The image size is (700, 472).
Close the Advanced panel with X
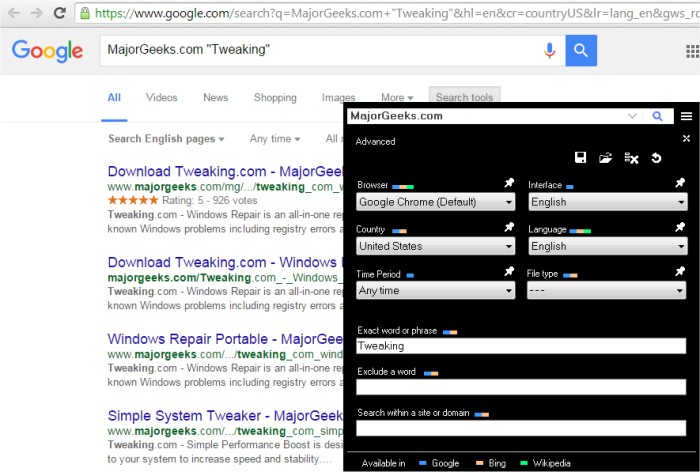686,138
